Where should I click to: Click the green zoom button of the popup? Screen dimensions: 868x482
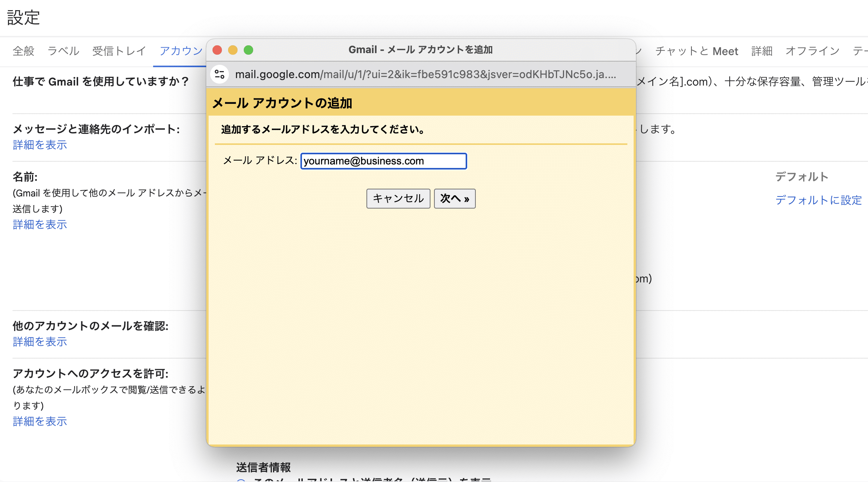click(249, 50)
